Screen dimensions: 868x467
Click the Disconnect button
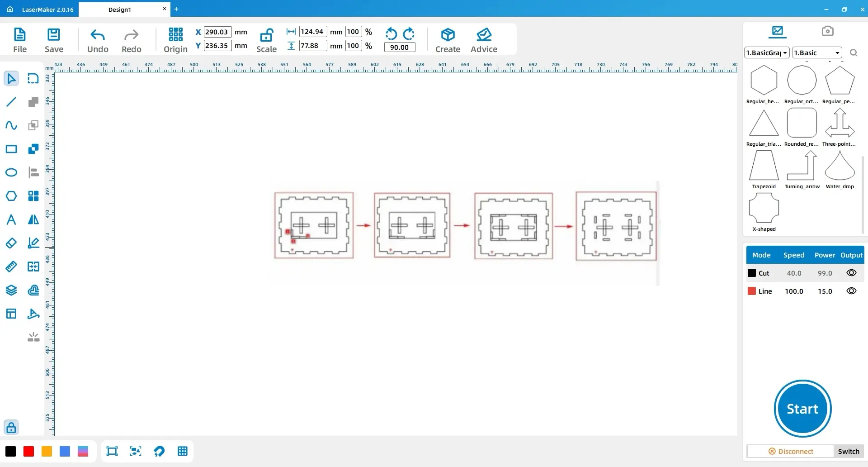(x=790, y=451)
